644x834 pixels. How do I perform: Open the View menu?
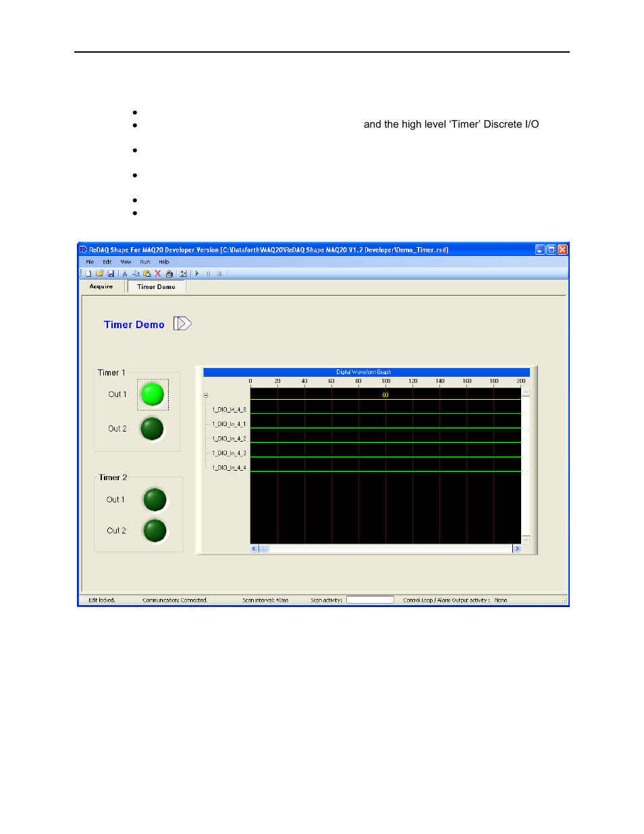click(126, 262)
